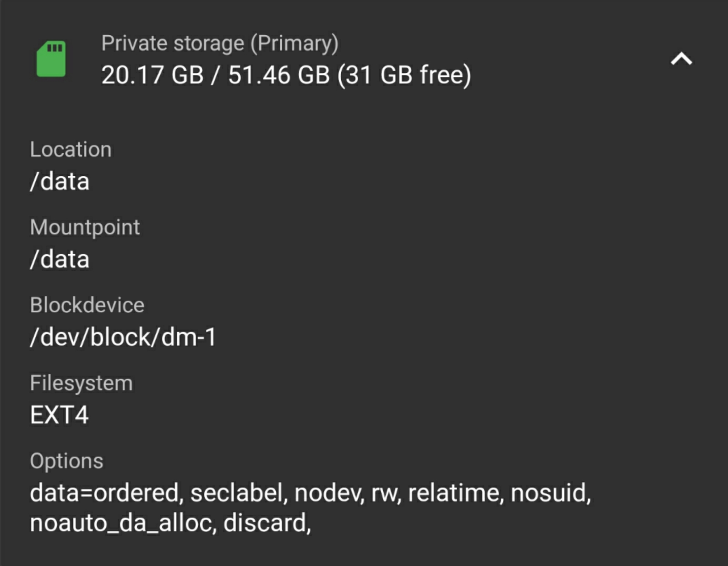Viewport: 728px width, 566px height.
Task: Select the Private storage (Primary) title
Action: [220, 43]
